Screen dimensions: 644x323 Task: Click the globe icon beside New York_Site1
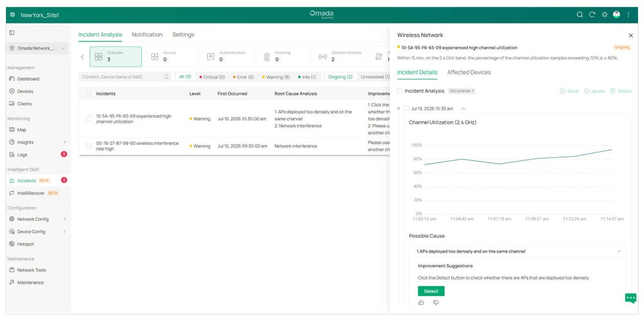[x=13, y=15]
